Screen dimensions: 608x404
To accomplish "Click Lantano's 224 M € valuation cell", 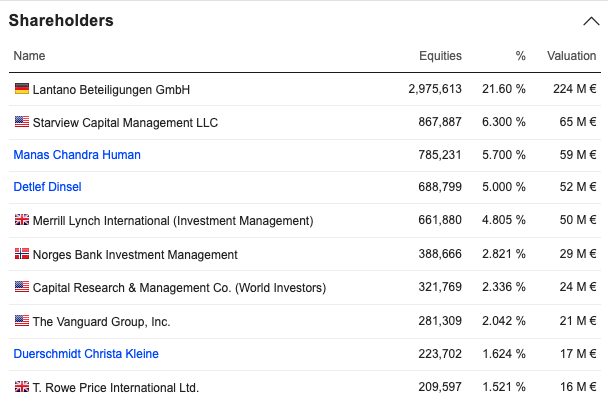I will tap(574, 90).
